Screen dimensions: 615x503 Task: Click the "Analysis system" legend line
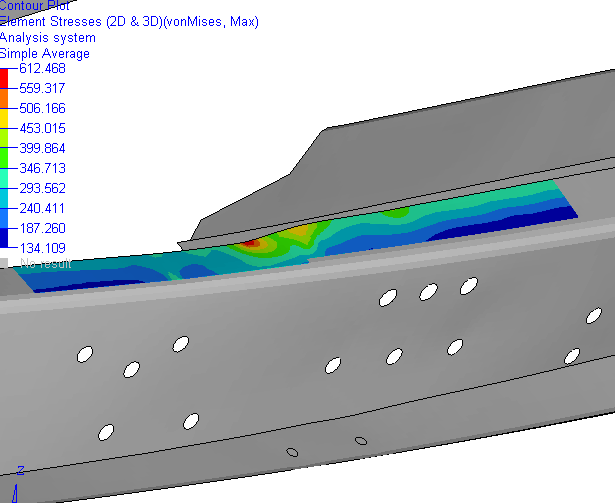tap(48, 38)
